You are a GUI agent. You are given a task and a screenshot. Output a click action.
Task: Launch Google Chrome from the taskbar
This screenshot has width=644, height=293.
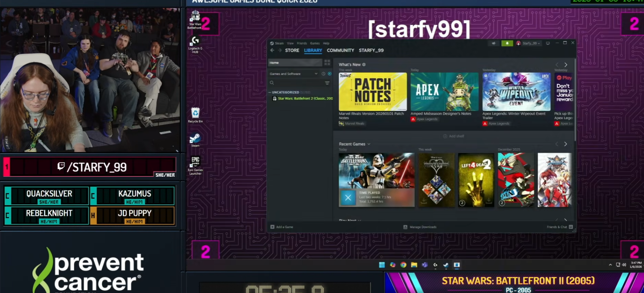pyautogui.click(x=403, y=265)
